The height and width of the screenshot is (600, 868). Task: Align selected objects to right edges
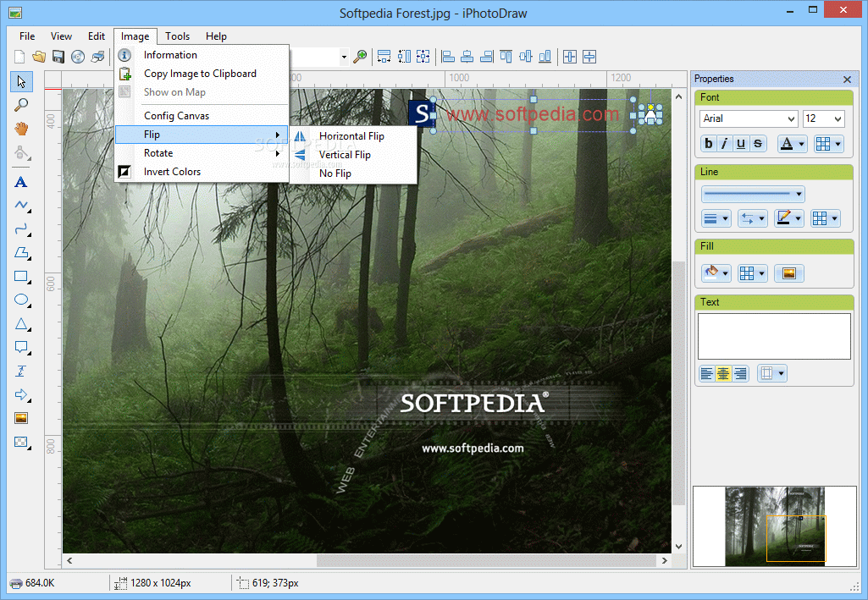[x=487, y=57]
